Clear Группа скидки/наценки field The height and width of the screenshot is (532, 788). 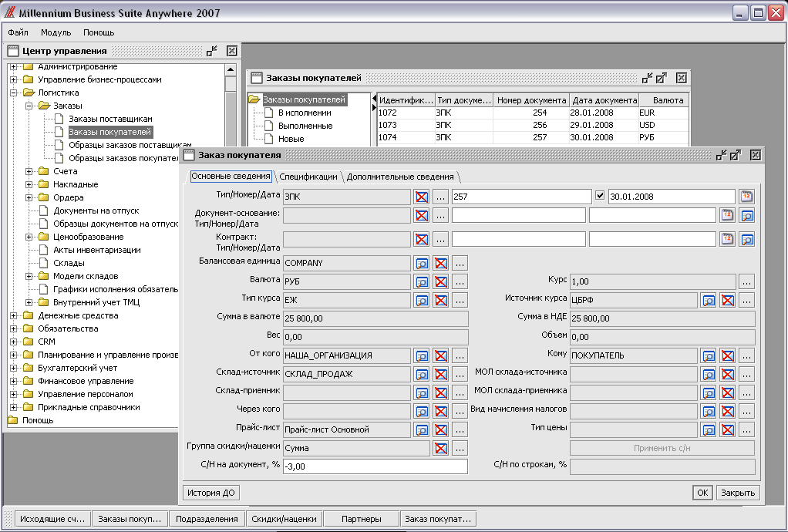(441, 448)
